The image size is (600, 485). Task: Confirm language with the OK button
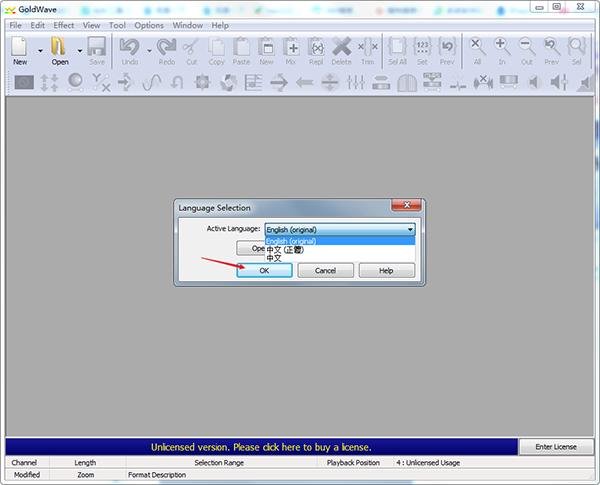(x=264, y=271)
